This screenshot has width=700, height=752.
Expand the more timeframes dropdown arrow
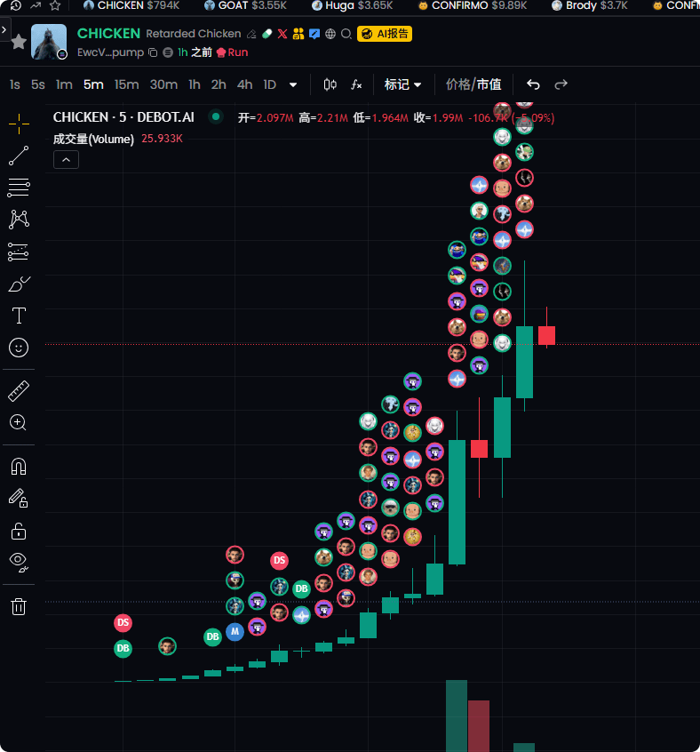(293, 84)
